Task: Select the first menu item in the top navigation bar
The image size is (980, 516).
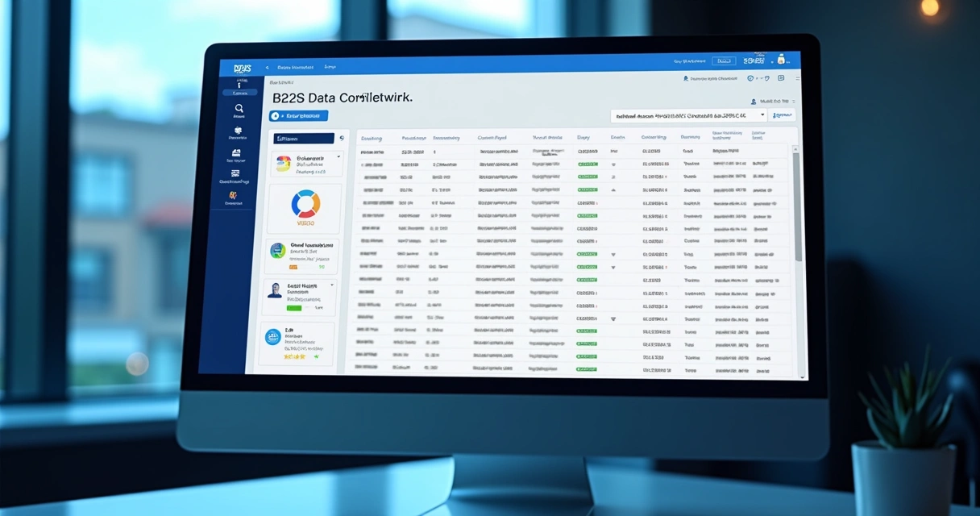Action: click(x=294, y=67)
